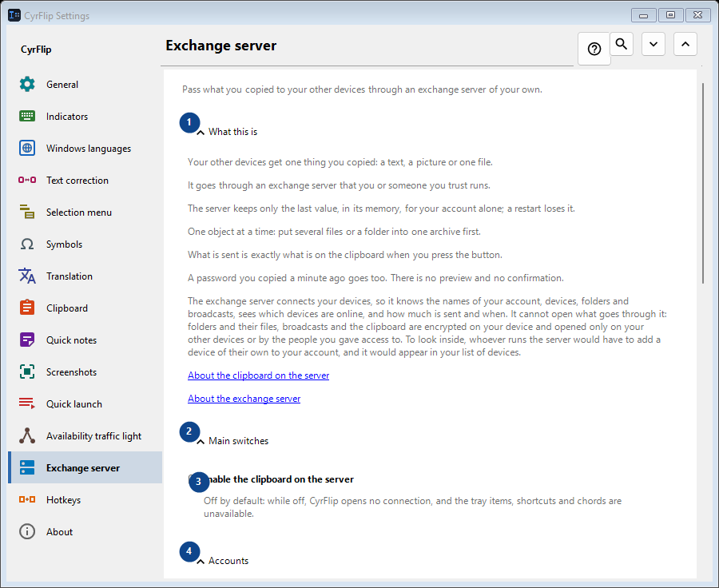Click the help question mark icon

tap(594, 49)
